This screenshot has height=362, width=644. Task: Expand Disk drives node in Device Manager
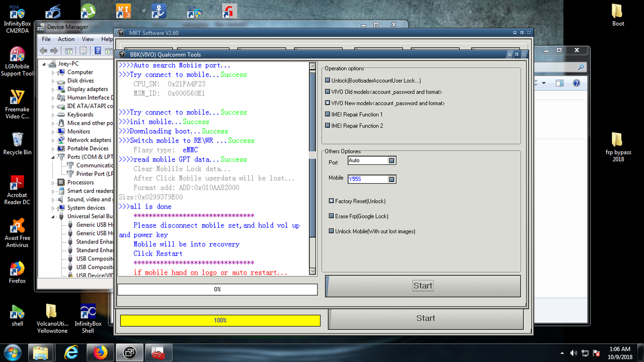[53, 81]
